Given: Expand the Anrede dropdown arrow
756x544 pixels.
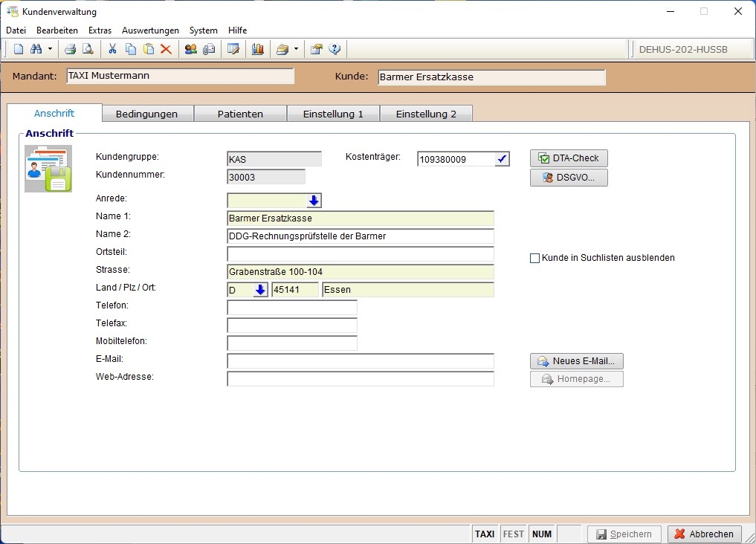Looking at the screenshot, I should click(314, 201).
